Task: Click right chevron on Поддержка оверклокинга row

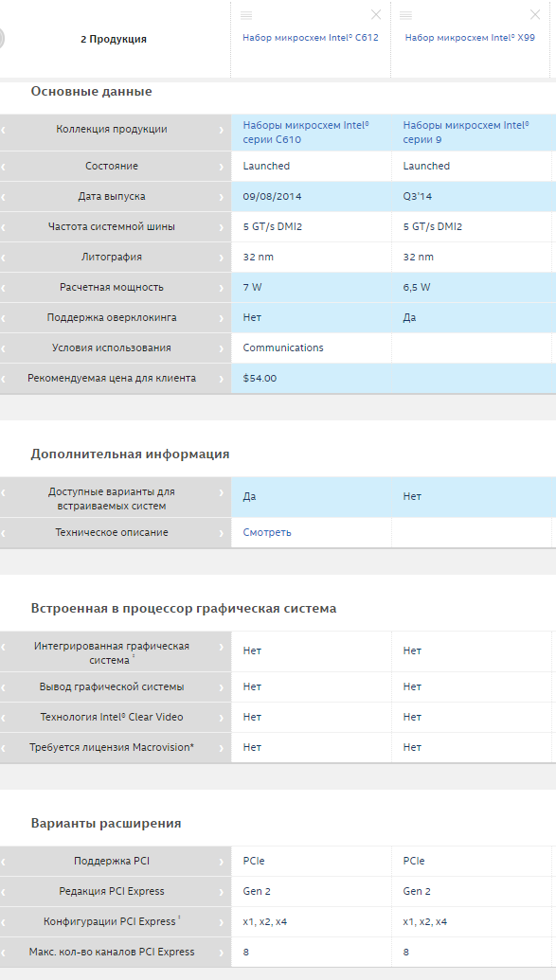Action: pos(222,317)
